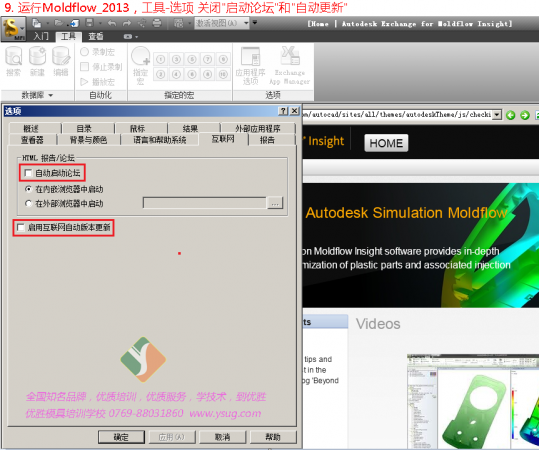Click the 确定 button
The image size is (539, 450).
[121, 437]
